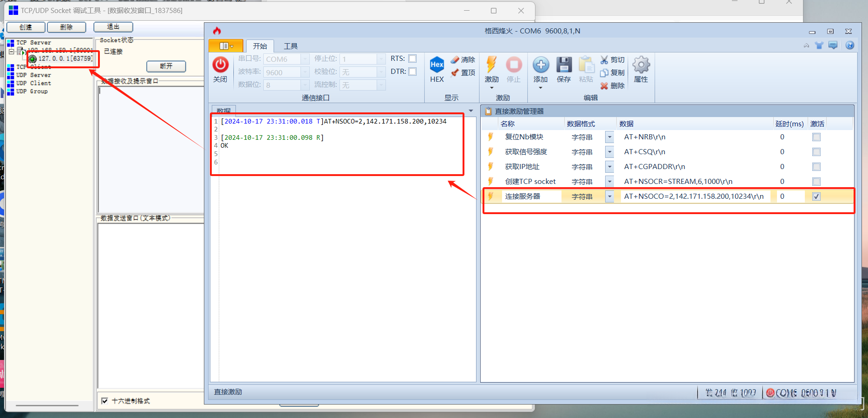Open the feedback speech bubble icon
868x418 pixels.
pos(833,45)
